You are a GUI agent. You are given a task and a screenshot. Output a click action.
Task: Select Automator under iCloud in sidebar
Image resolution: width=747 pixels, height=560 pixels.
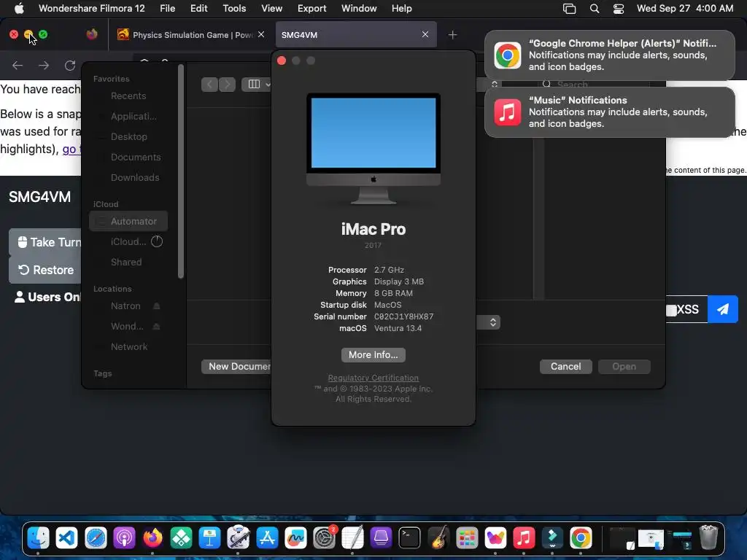click(128, 221)
